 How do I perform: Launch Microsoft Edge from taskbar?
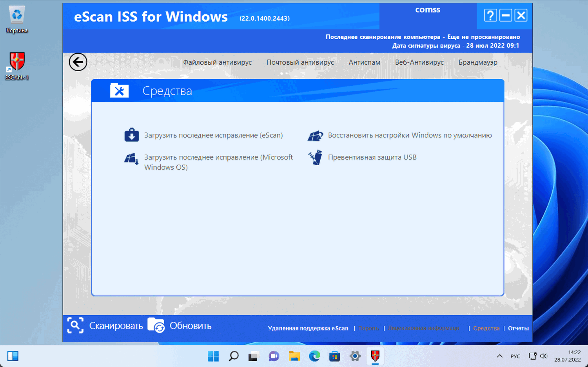click(x=314, y=356)
